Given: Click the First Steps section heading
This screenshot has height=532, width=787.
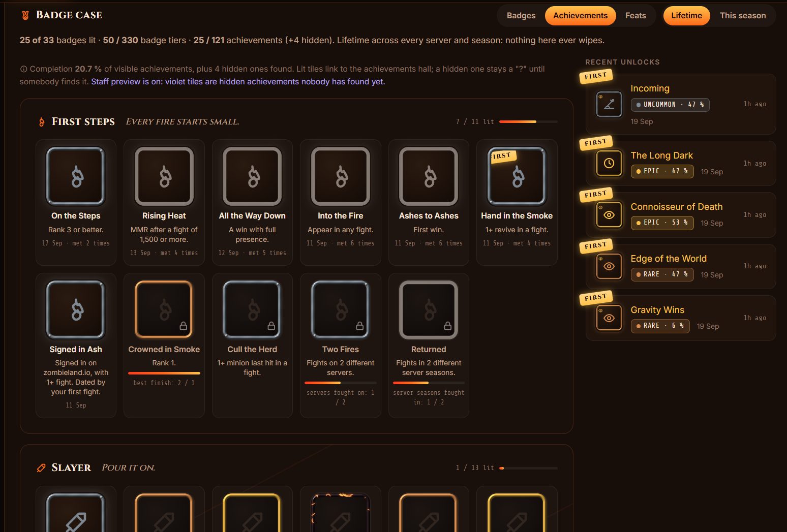Looking at the screenshot, I should pyautogui.click(x=83, y=122).
